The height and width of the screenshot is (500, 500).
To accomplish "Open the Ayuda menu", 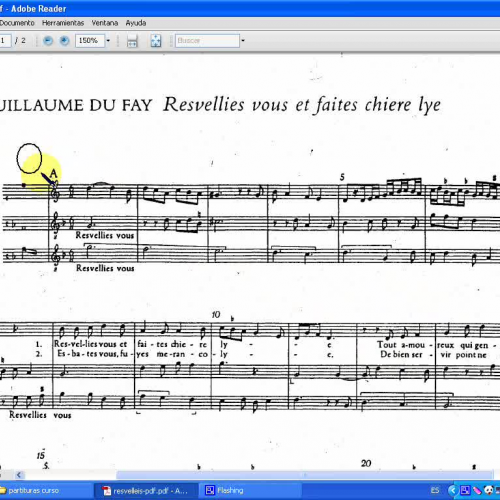I will coord(136,23).
